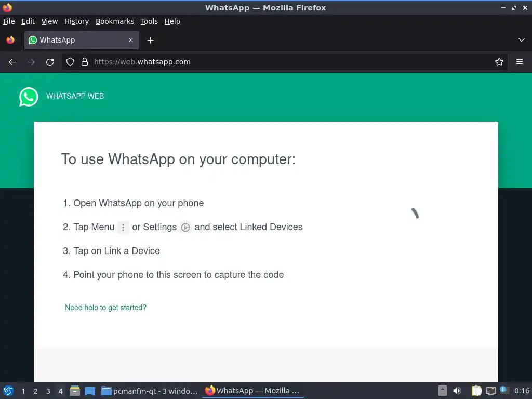Click the update notification tray icon
The image size is (532, 399).
pyautogui.click(x=504, y=390)
